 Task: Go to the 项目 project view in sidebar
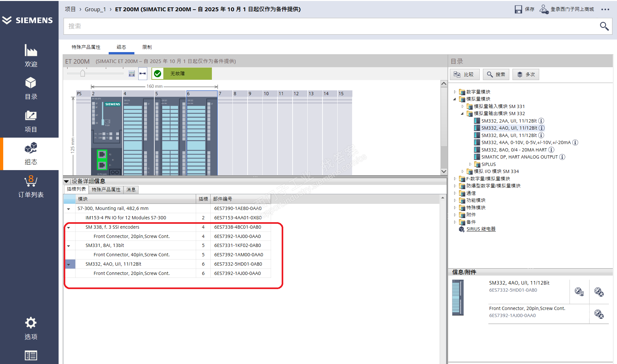[x=31, y=121]
